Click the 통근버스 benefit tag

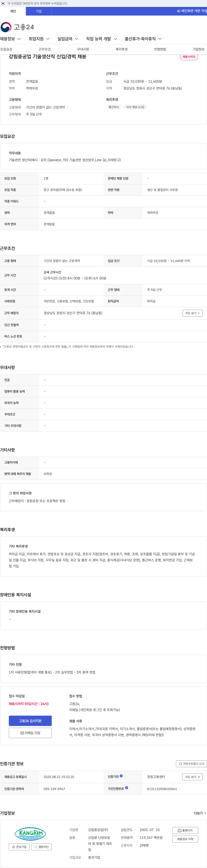point(114,107)
